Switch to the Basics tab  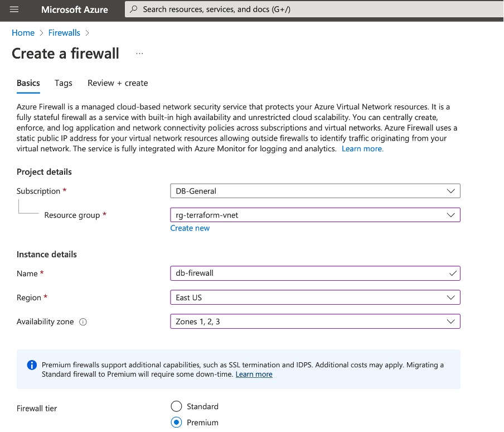click(x=28, y=83)
